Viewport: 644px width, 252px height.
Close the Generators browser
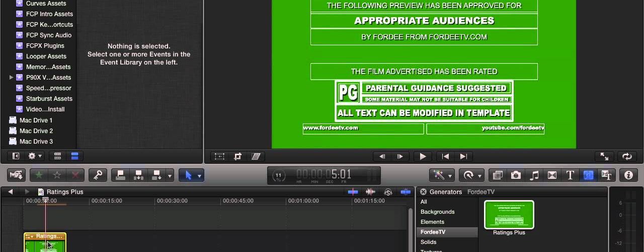click(x=423, y=192)
